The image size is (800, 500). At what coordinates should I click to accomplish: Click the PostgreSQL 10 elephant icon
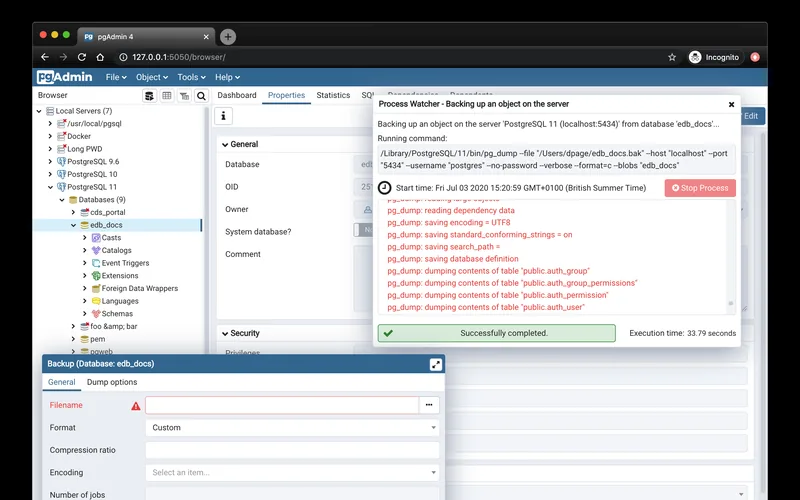click(x=62, y=174)
